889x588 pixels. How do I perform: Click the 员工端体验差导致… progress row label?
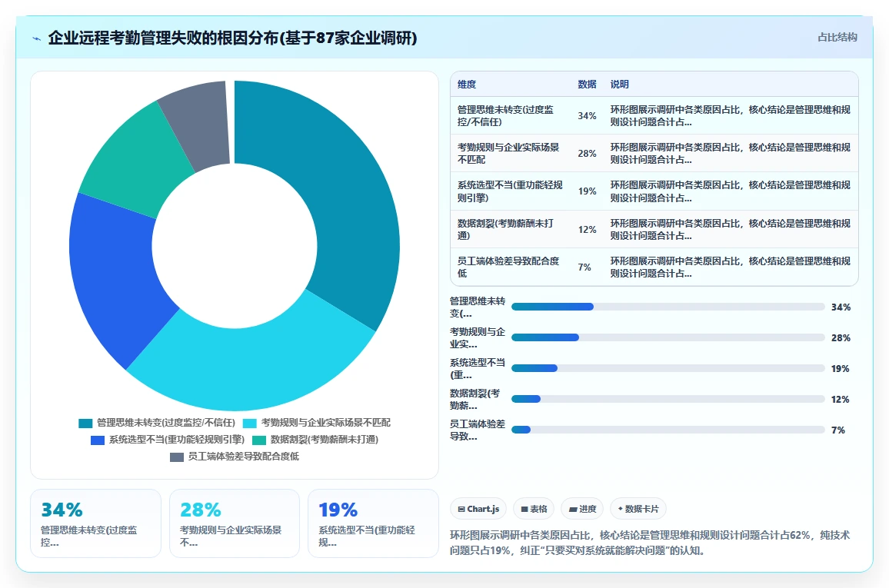tap(478, 430)
